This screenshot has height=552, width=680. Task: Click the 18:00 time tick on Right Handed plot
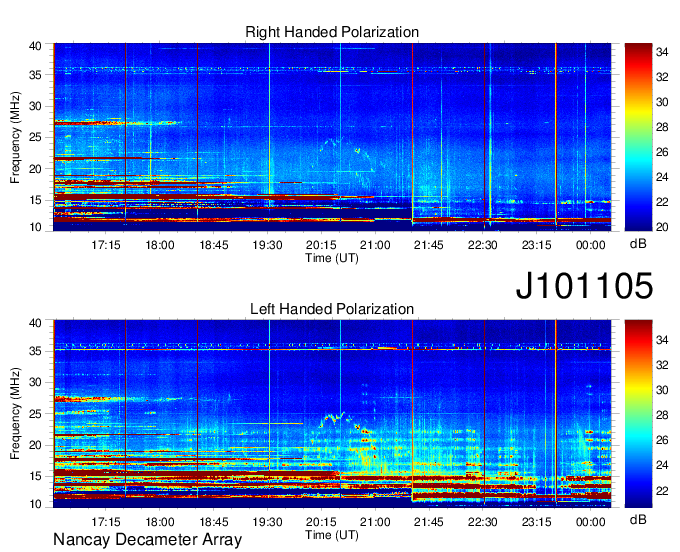(x=160, y=245)
